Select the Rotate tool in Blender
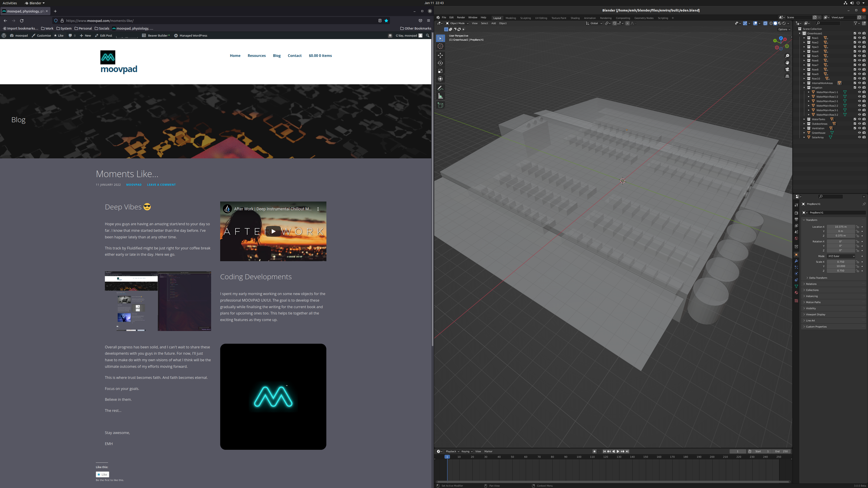868x488 pixels. click(x=440, y=63)
